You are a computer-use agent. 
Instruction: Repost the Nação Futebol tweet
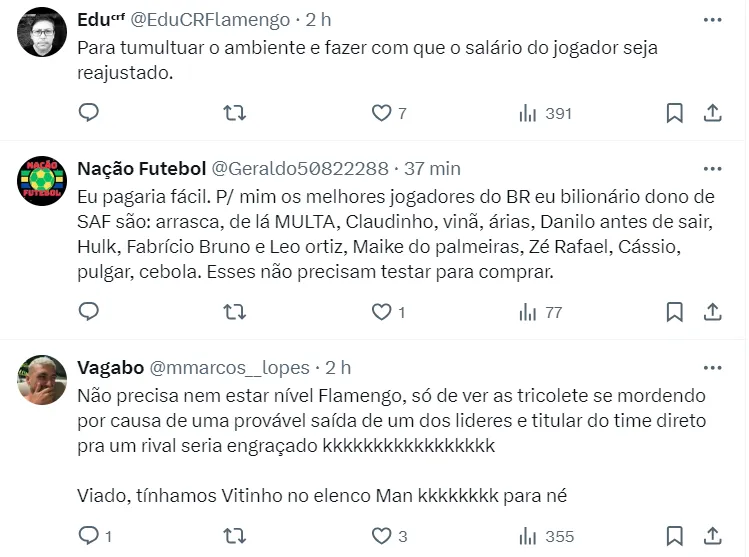(234, 312)
